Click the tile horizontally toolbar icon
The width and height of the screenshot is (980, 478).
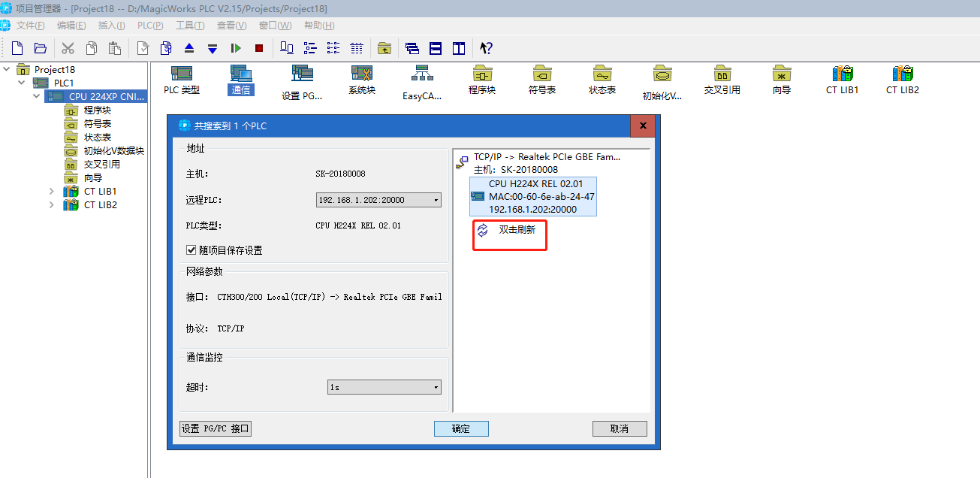[436, 48]
